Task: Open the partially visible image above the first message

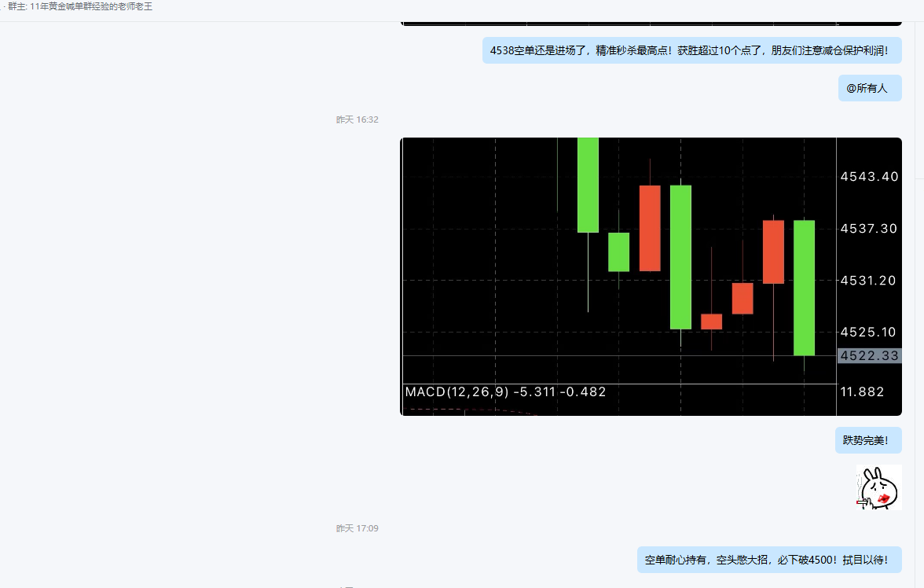Action: click(x=651, y=24)
